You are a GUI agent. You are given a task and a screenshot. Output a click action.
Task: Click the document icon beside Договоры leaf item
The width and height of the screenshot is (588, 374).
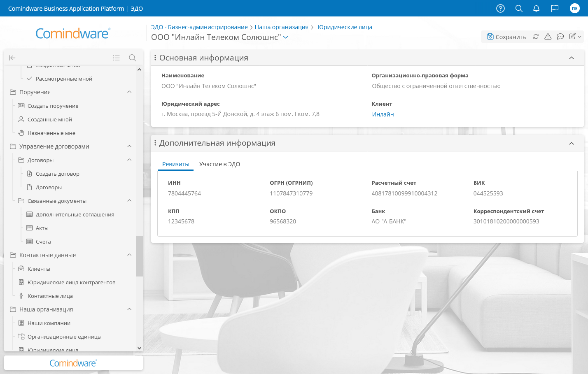(29, 187)
